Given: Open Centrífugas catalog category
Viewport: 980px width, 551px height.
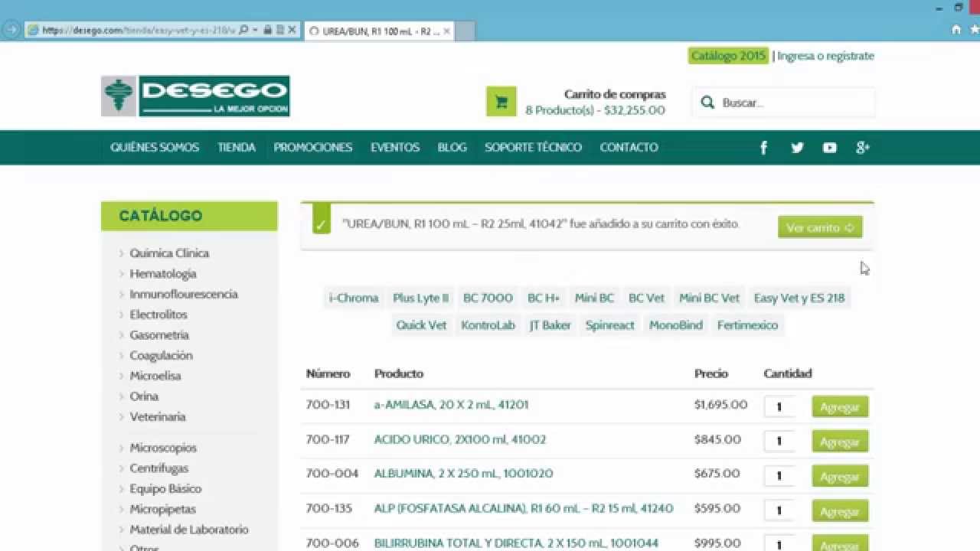Looking at the screenshot, I should pyautogui.click(x=159, y=468).
